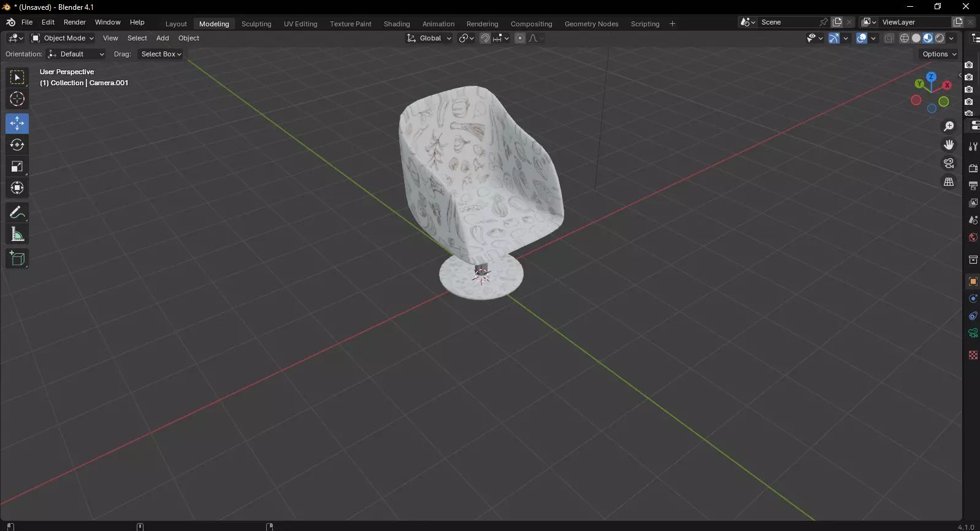Open the View Layer properties tab

pyautogui.click(x=973, y=202)
